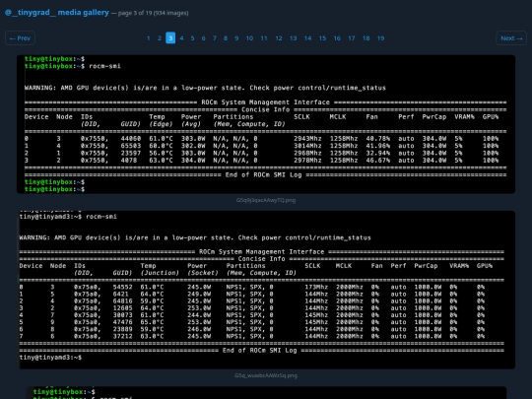Click the Prev page button
The height and width of the screenshot is (399, 532).
20,38
